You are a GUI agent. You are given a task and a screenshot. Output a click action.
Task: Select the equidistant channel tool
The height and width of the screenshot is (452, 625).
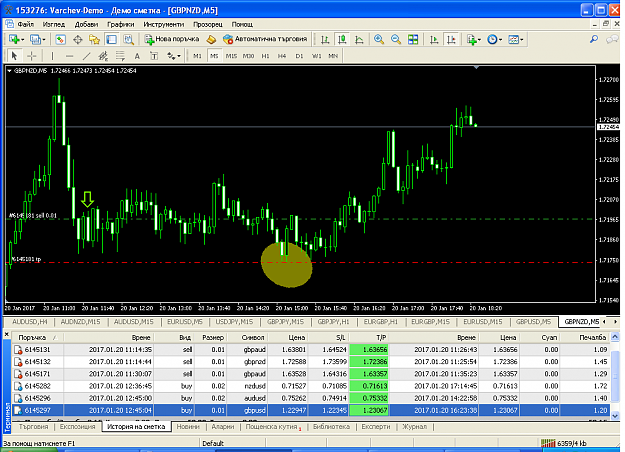(x=103, y=56)
